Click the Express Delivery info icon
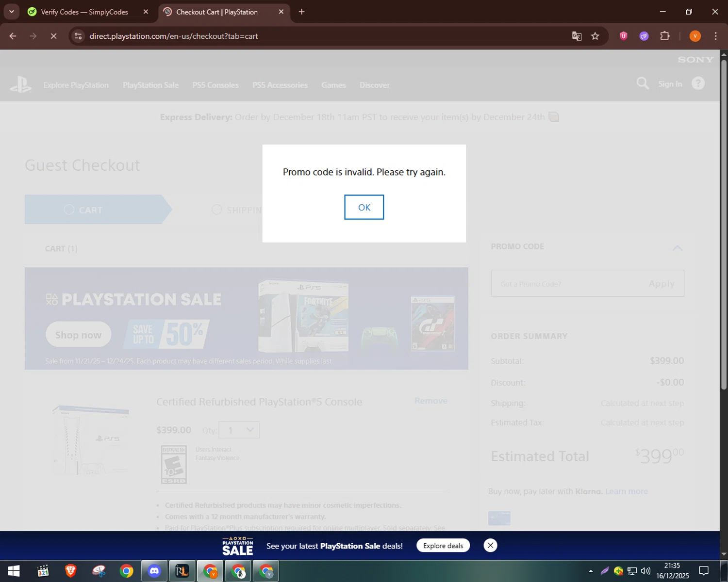 [x=554, y=117]
